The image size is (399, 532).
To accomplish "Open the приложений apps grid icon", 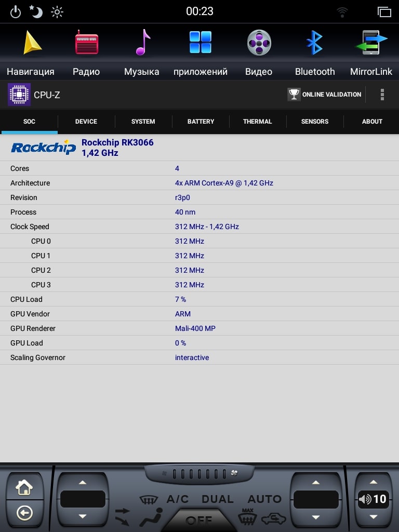I will (x=200, y=42).
